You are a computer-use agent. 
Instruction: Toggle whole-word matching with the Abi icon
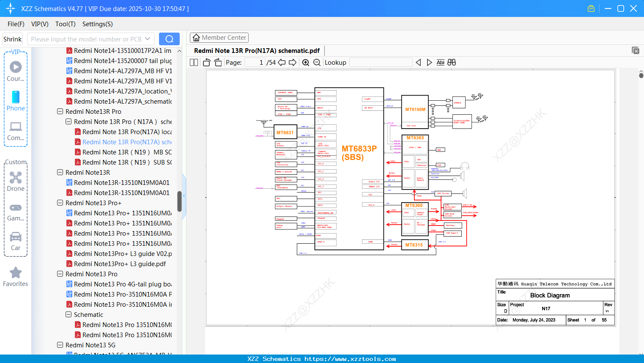[440, 62]
